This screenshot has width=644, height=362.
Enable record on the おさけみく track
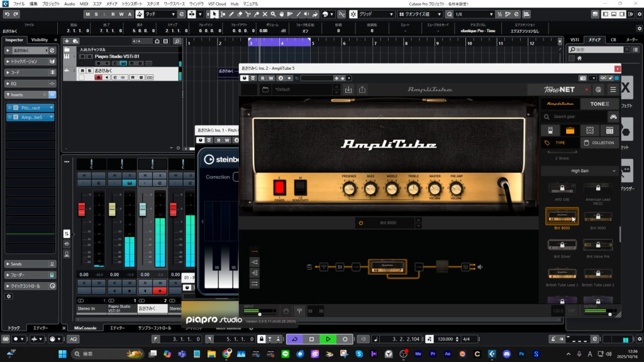click(x=98, y=77)
